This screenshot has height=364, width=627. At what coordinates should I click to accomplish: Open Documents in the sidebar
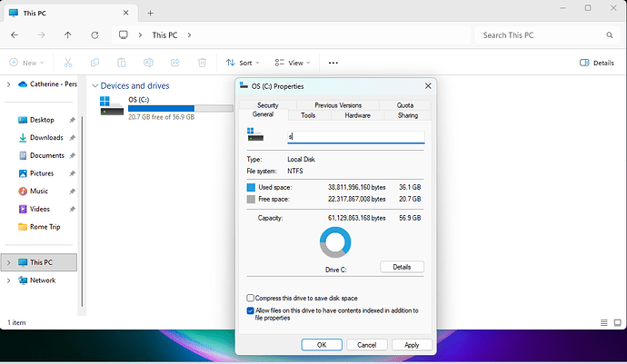click(x=46, y=155)
